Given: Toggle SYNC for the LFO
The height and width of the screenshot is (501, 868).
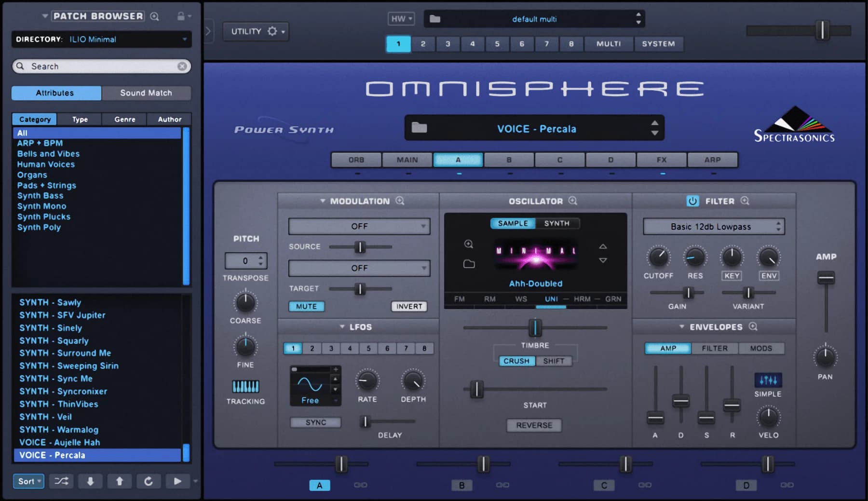Looking at the screenshot, I should [x=315, y=422].
